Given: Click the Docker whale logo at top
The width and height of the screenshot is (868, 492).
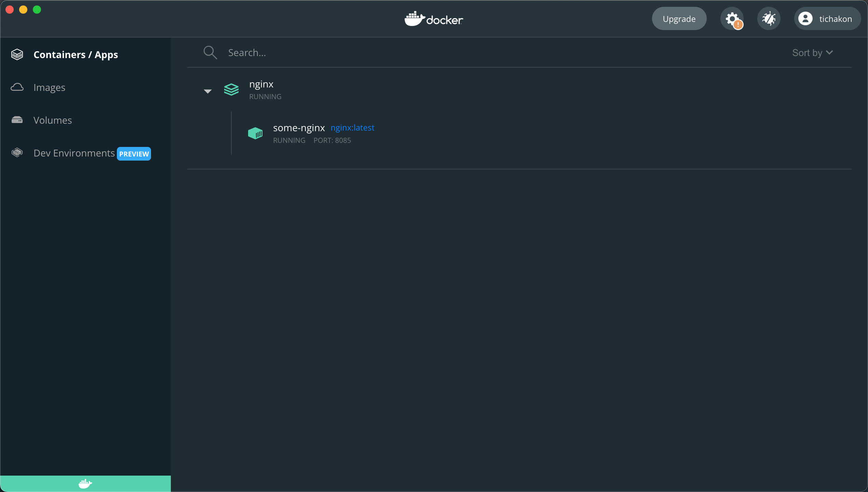Looking at the screenshot, I should [433, 19].
